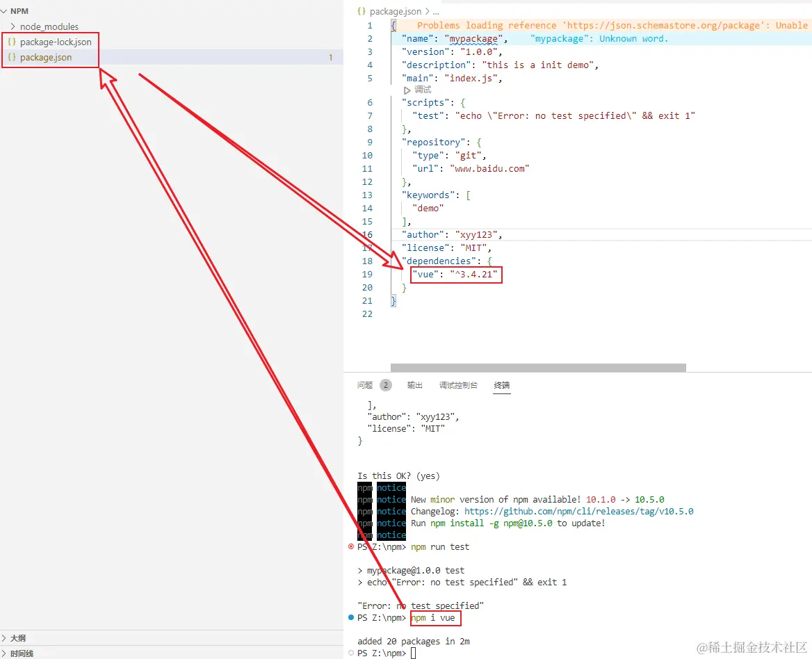Click the "added 20 packages in 2m" terminal line
Viewport: 812px width, 659px height.
(x=413, y=642)
